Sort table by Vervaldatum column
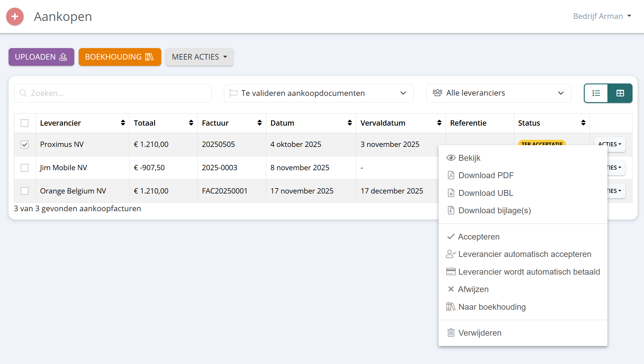The image size is (644, 364). pos(439,123)
